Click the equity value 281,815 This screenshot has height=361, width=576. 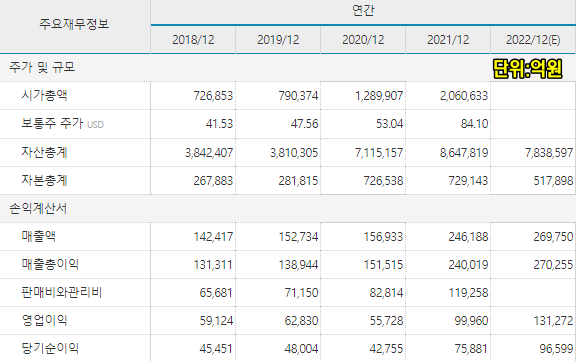tap(298, 181)
